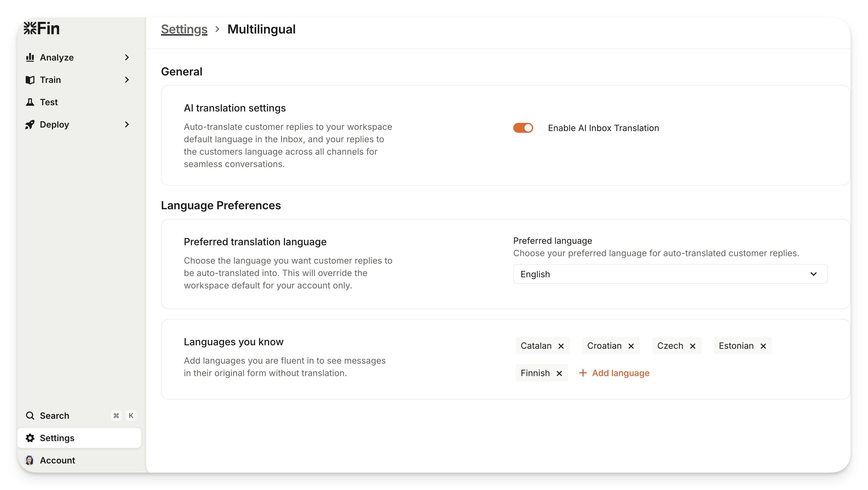The image size is (868, 490).
Task: Open the Account menu item
Action: [x=57, y=460]
